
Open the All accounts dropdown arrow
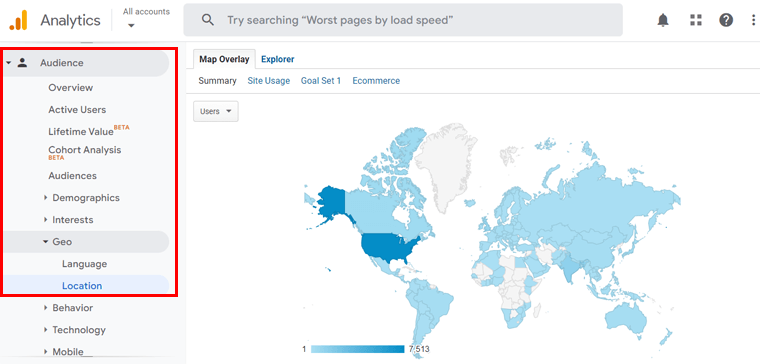pyautogui.click(x=131, y=26)
